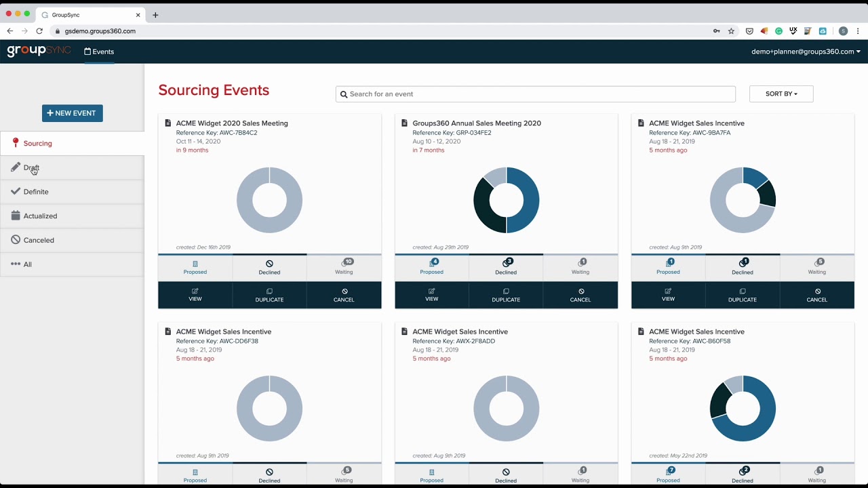The width and height of the screenshot is (868, 488).
Task: Click Declined for ACME Widget 2020 Sales Meeting
Action: click(269, 268)
